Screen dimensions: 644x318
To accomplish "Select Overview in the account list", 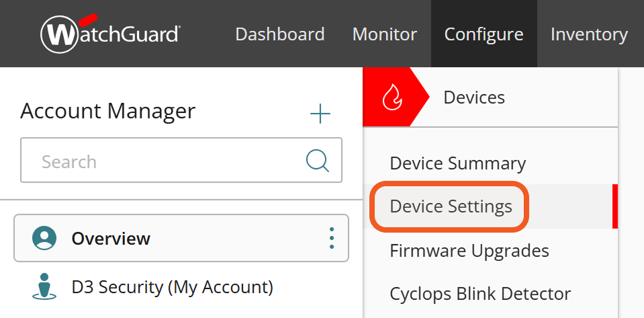I will point(111,238).
